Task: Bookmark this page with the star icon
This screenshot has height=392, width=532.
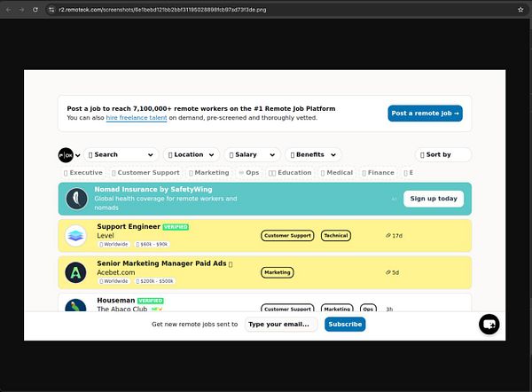Action: click(x=520, y=10)
